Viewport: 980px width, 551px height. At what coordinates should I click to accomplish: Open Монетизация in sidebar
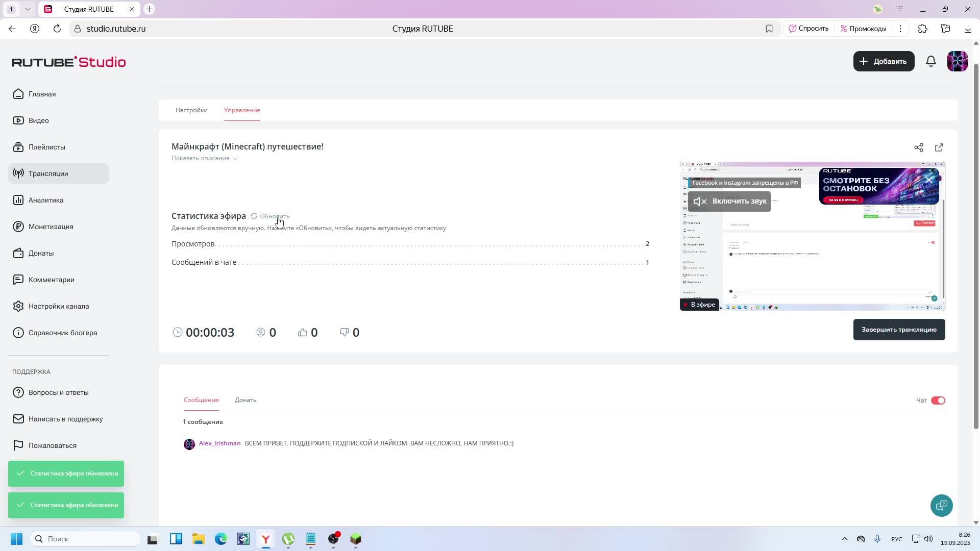click(51, 227)
